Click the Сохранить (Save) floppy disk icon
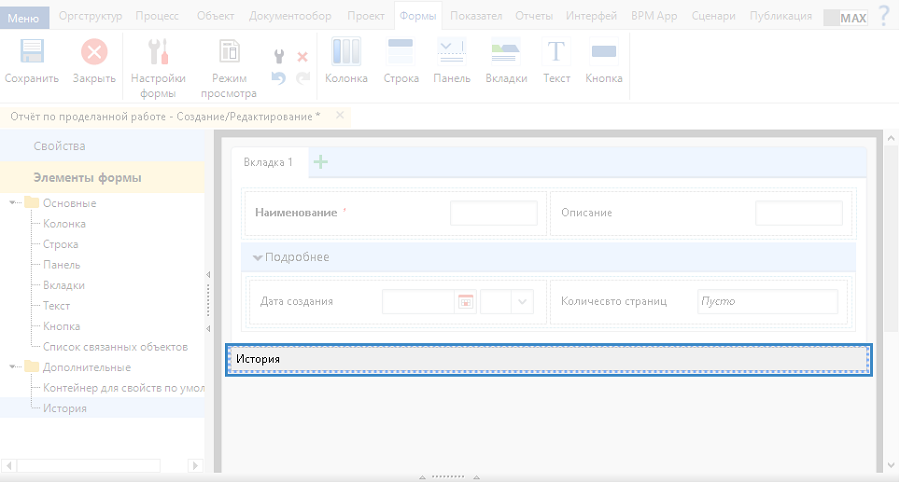The image size is (900, 483). (x=32, y=53)
